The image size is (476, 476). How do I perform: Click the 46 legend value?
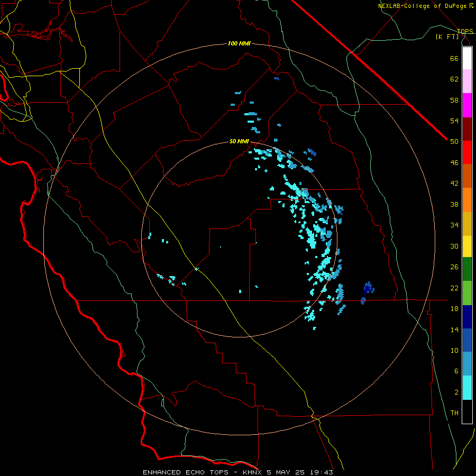coord(454,163)
